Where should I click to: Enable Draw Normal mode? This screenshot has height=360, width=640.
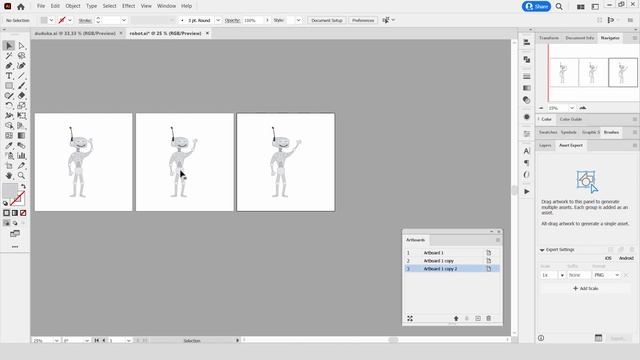pyautogui.click(x=6, y=223)
